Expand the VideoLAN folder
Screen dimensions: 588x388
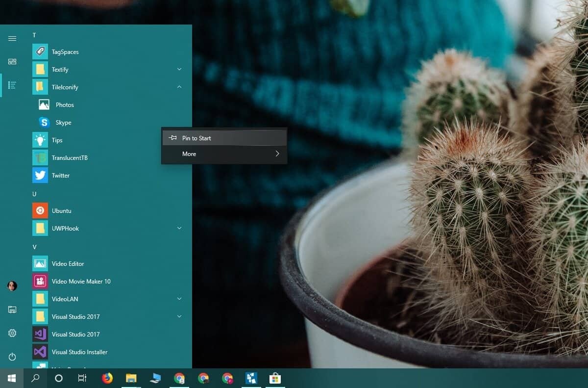pos(179,299)
